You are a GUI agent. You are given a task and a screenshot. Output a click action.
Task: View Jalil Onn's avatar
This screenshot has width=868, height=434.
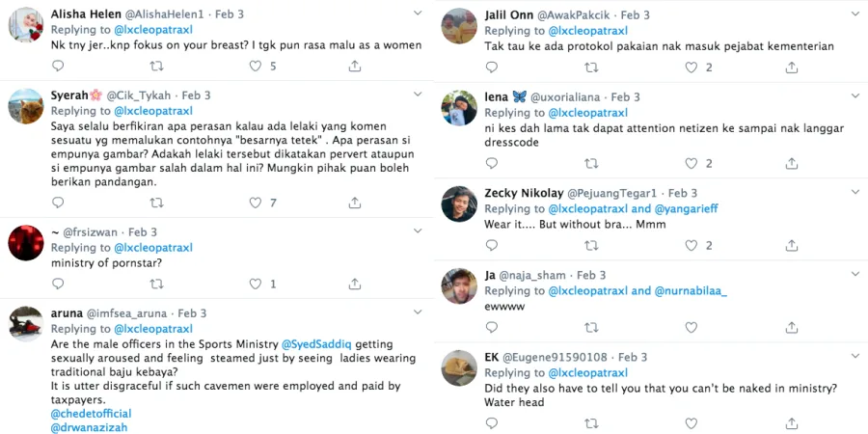click(459, 26)
